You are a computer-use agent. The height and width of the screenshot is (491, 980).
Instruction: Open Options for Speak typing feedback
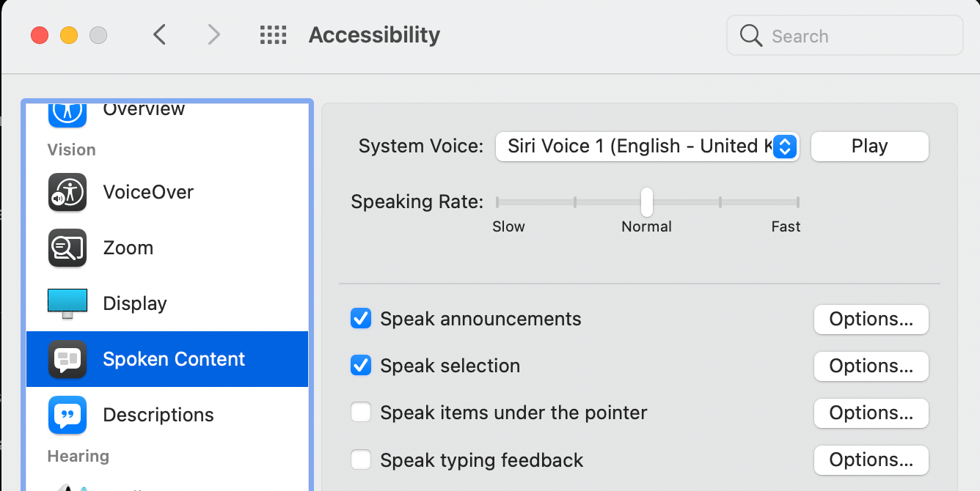(871, 459)
